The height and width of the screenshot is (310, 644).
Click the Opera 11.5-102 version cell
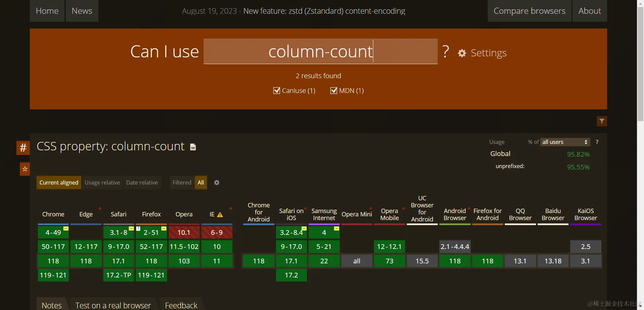[184, 247]
